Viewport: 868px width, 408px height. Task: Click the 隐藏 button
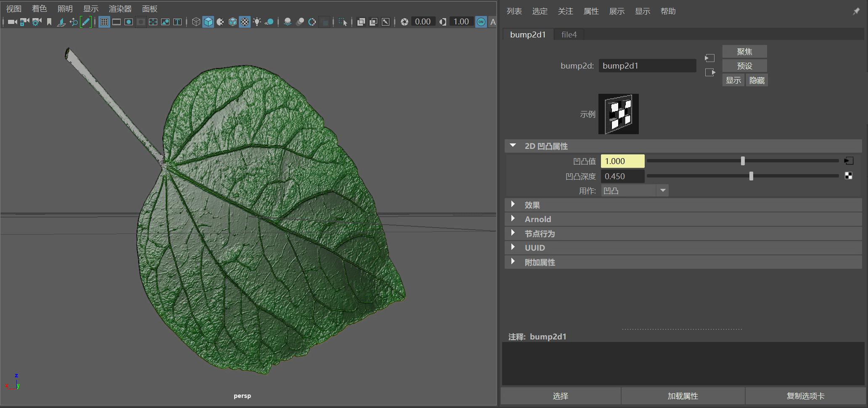757,80
